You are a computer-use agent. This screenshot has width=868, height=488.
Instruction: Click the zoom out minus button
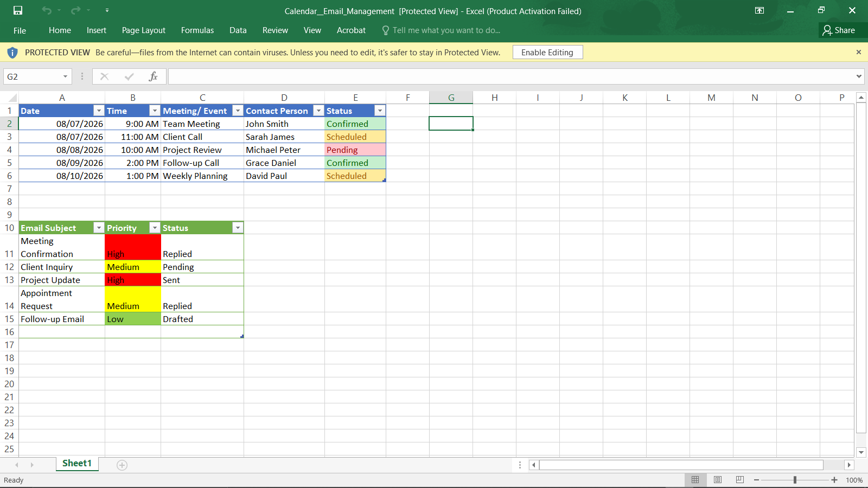756,480
